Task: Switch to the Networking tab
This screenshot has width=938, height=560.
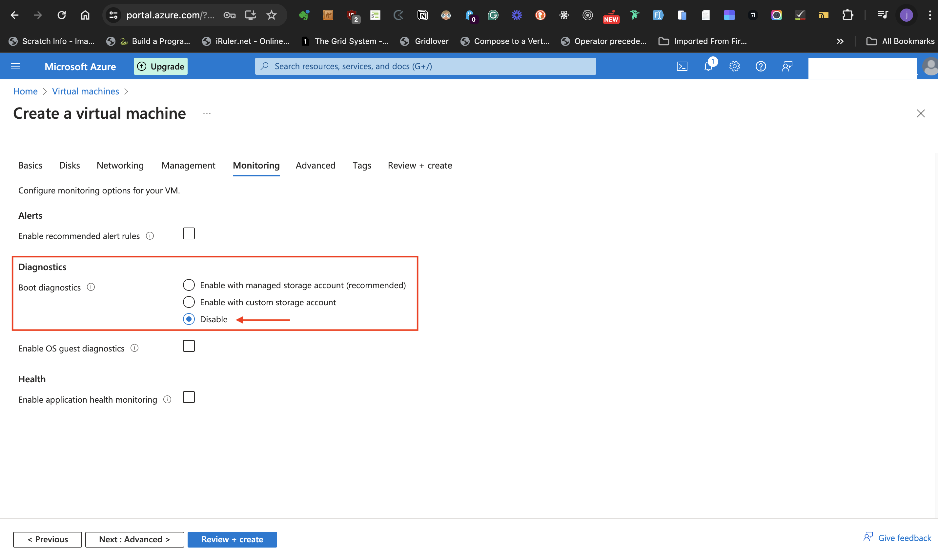Action: [x=120, y=165]
